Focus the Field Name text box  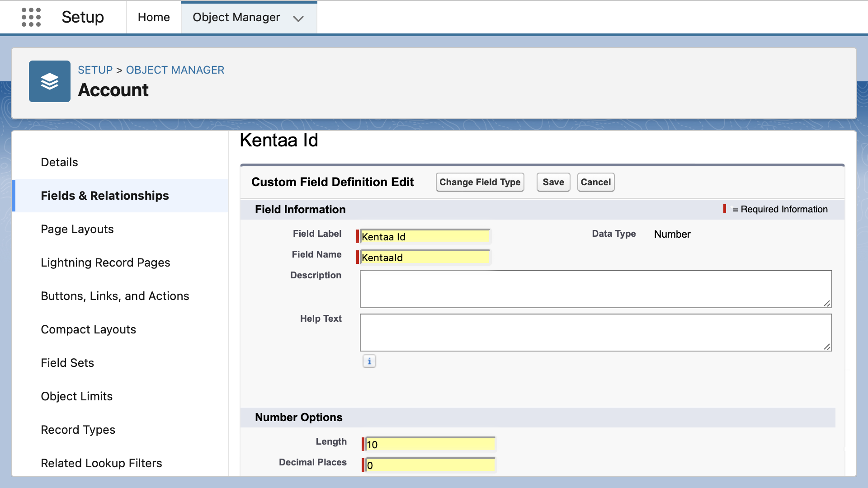coord(425,257)
